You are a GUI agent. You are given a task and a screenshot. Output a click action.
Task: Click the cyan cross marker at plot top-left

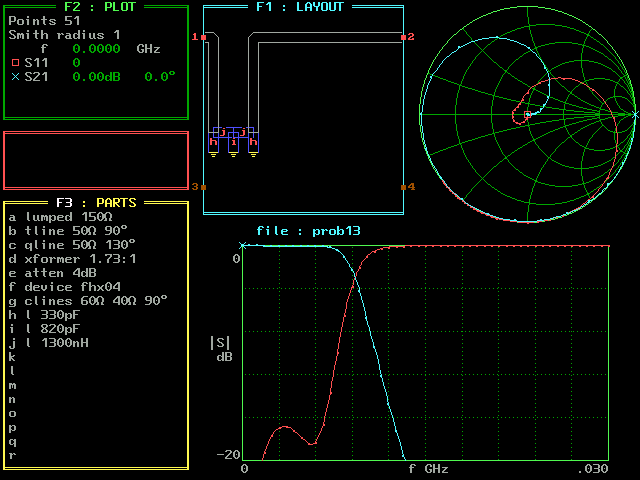[x=243, y=245]
